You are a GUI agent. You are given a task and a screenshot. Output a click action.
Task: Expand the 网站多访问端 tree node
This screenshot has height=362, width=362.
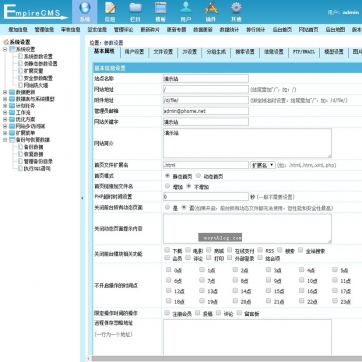5,126
